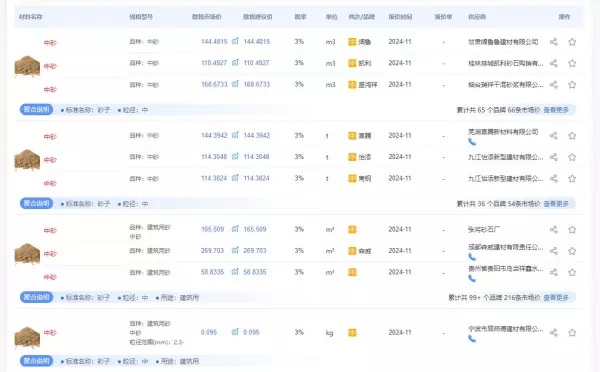This screenshot has height=372, width=600.
Task: Click the brand badge icon in 165.509 row
Action: [x=352, y=230]
